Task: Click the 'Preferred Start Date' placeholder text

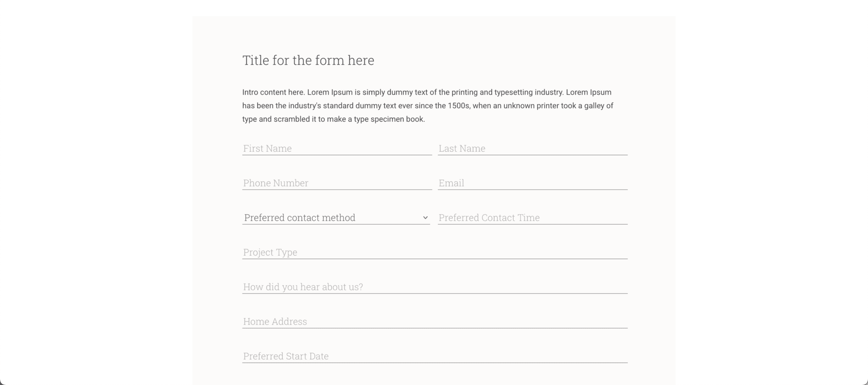Action: point(286,356)
